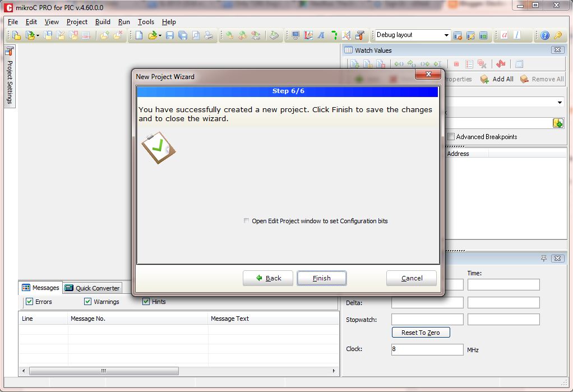Open the Edit menu
This screenshot has height=392, width=573.
pyautogui.click(x=31, y=22)
